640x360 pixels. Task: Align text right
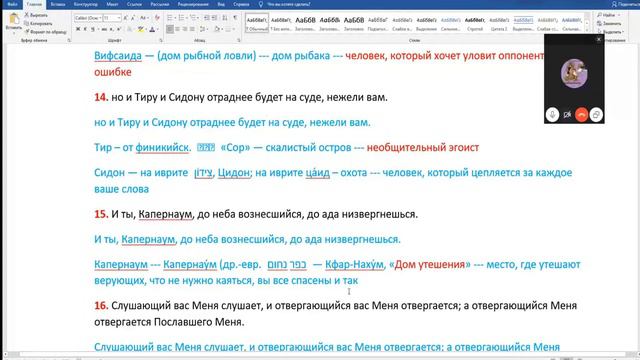click(x=184, y=29)
